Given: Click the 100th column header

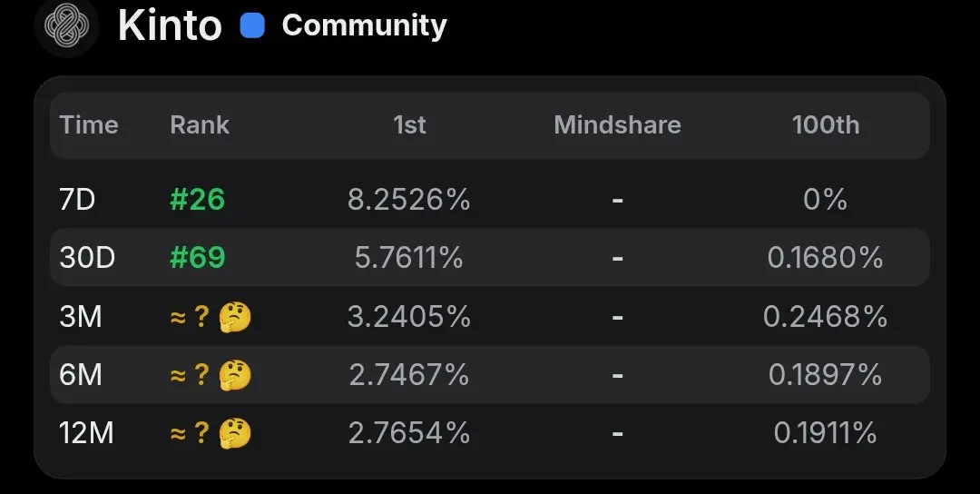Looking at the screenshot, I should [826, 125].
